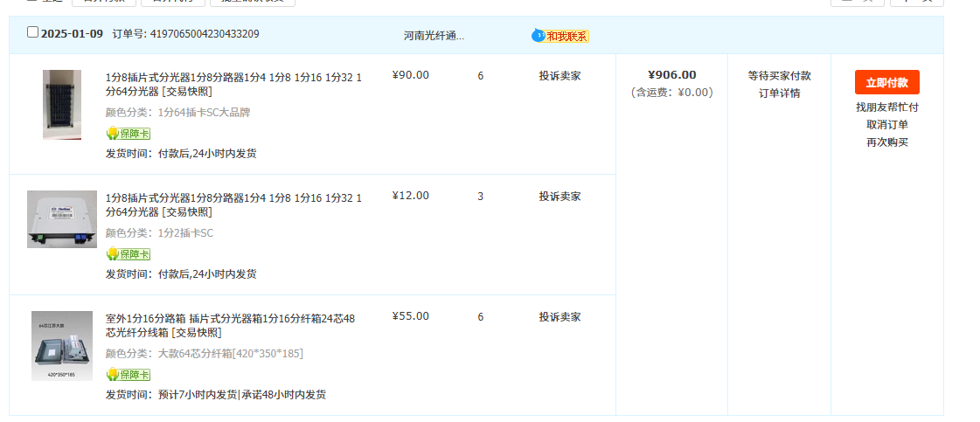The image size is (980, 422).
Task: Tick the checkbox for order dated 2025-01-09
Action: (x=33, y=32)
